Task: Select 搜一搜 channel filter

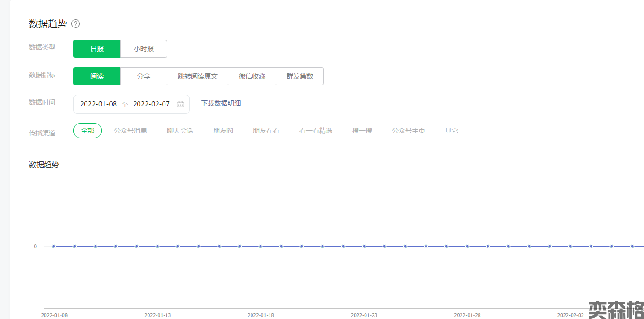Action: [x=362, y=131]
